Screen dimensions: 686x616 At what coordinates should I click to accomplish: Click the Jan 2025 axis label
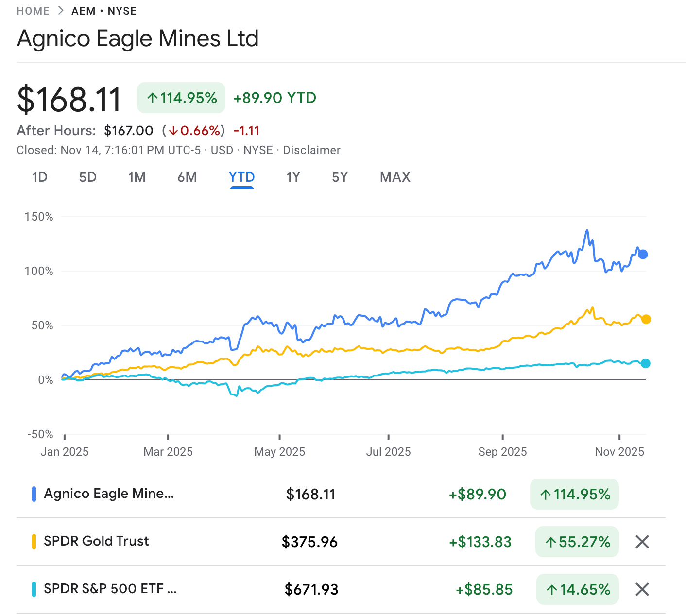pos(65,452)
